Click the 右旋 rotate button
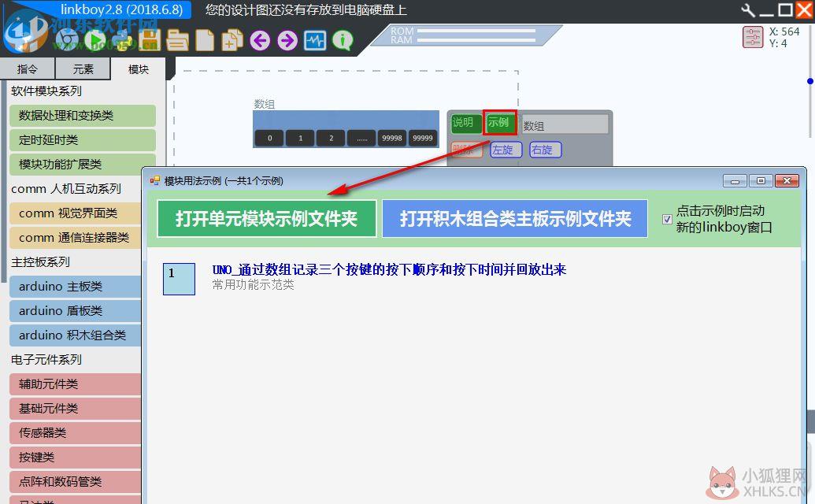The width and height of the screenshot is (815, 504). [545, 150]
